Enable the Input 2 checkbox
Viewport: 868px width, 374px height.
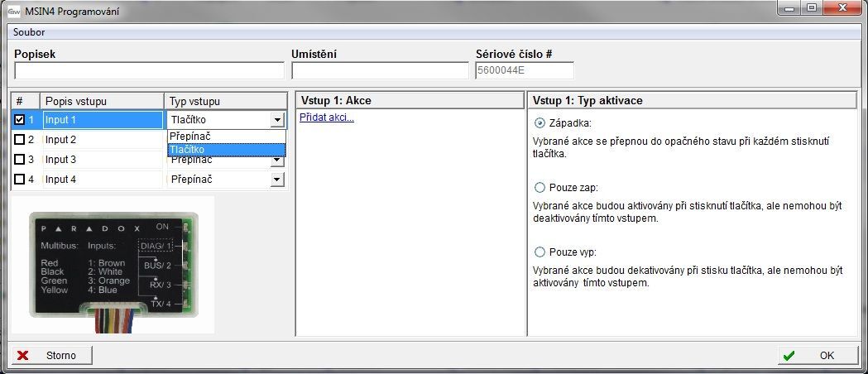coord(20,139)
